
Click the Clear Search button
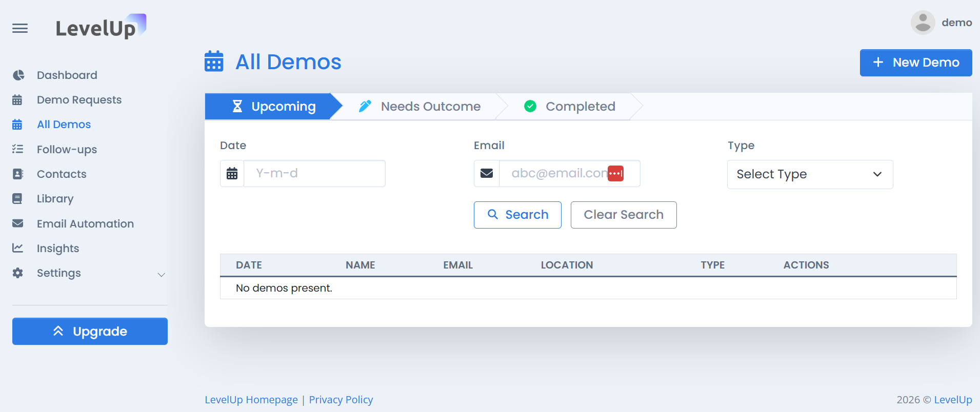coord(624,215)
